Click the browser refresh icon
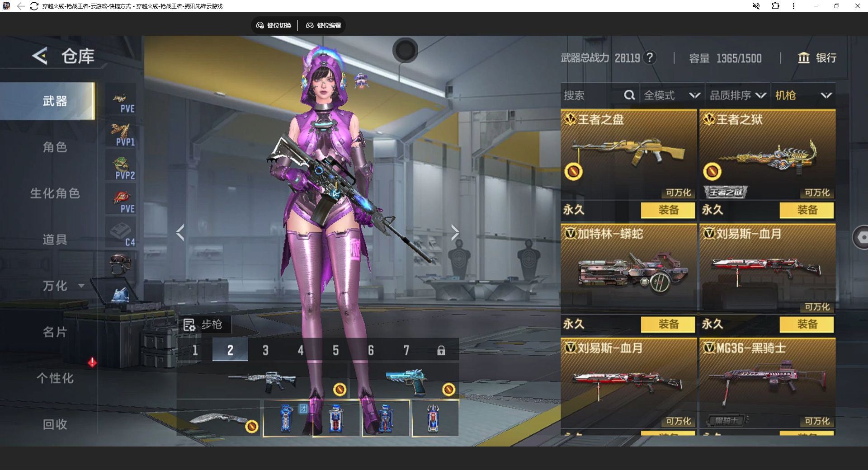868x470 pixels. click(34, 6)
